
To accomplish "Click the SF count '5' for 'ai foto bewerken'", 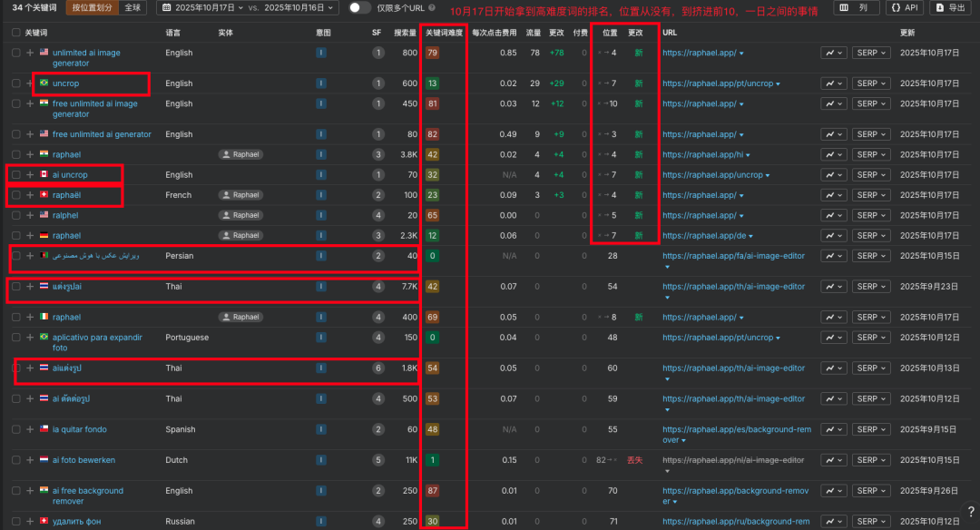I will (377, 460).
